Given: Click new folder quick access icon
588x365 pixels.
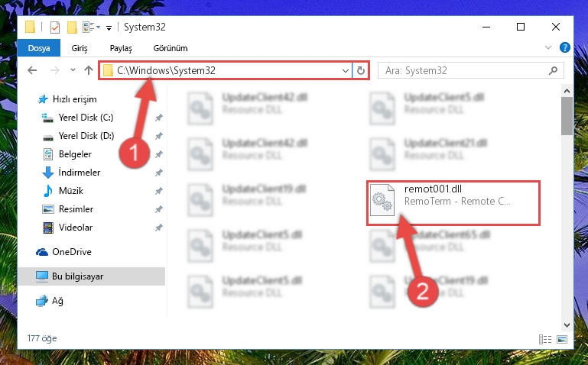Looking at the screenshot, I should pos(72,27).
